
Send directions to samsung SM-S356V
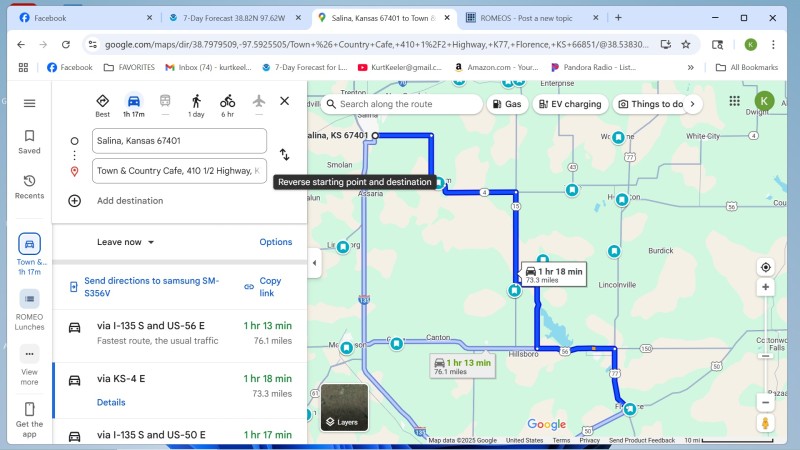click(145, 287)
